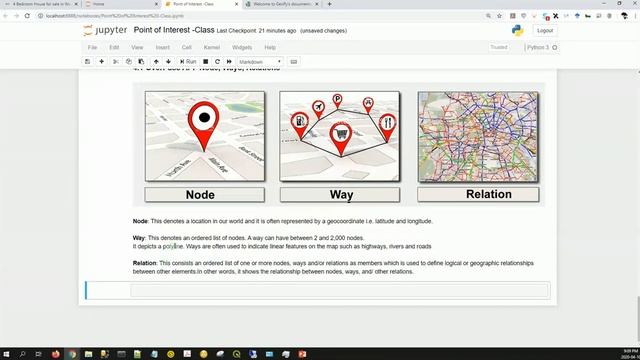The width and height of the screenshot is (640, 360).
Task: Open Firefox from the taskbar
Action: (56, 354)
